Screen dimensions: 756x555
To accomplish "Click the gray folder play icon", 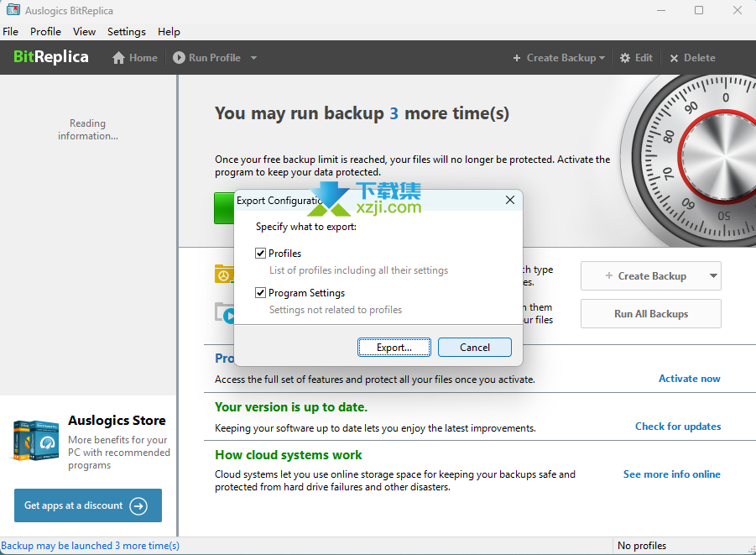I will pos(224,312).
